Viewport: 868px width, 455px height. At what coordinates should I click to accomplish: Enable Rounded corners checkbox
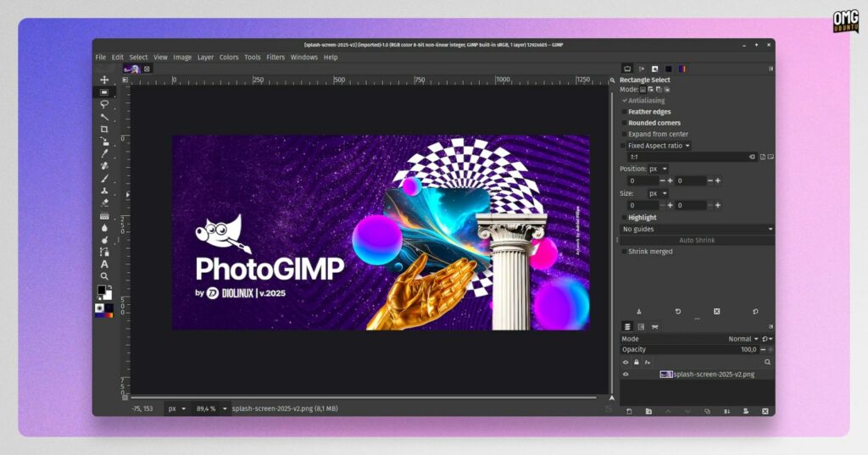tap(625, 123)
